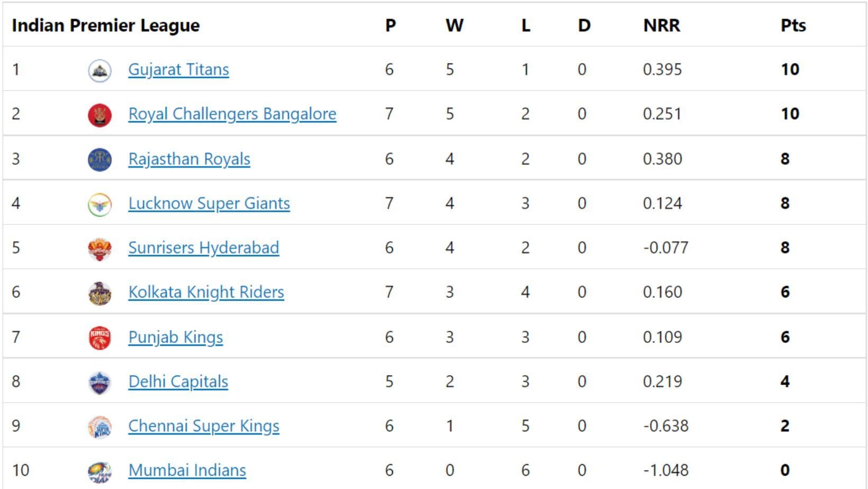The image size is (868, 489).
Task: Click the Lucknow Super Giants bird logo
Action: click(100, 203)
